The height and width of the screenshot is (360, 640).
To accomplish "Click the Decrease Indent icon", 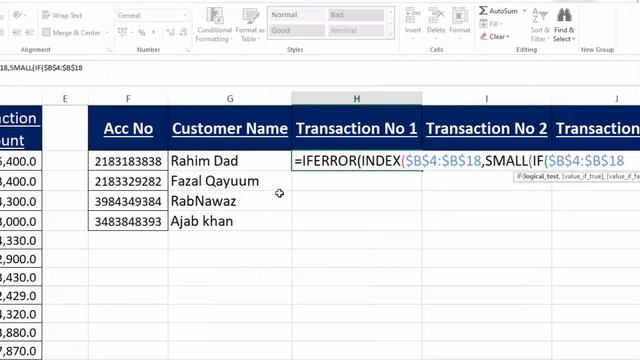I will (x=17, y=32).
